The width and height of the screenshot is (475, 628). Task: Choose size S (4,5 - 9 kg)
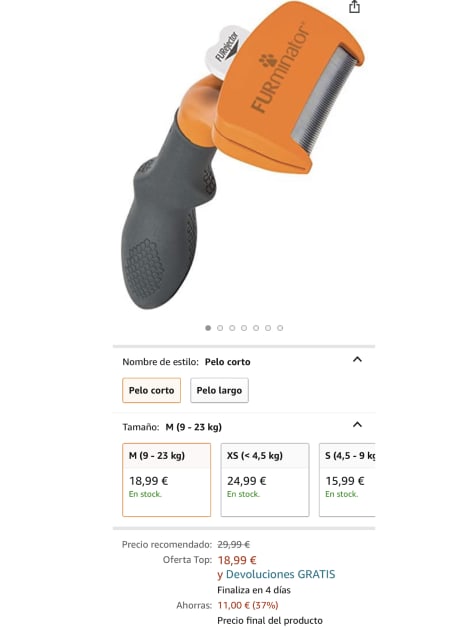(347, 480)
